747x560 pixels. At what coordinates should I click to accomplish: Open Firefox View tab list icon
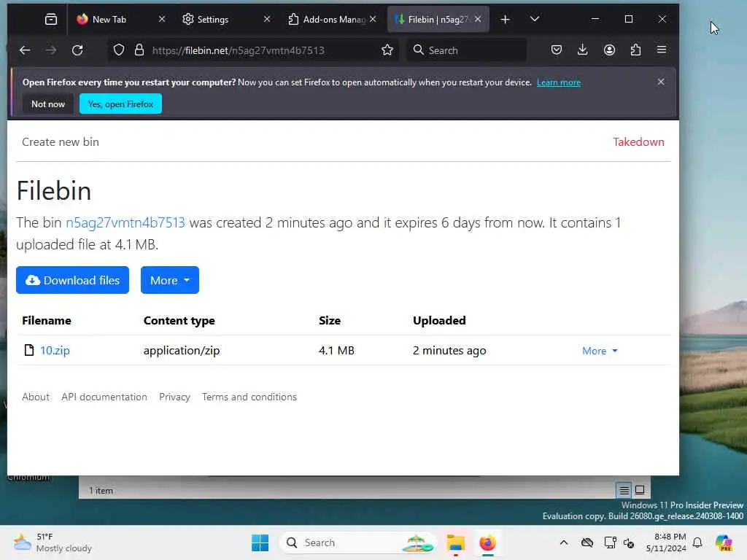click(x=51, y=19)
